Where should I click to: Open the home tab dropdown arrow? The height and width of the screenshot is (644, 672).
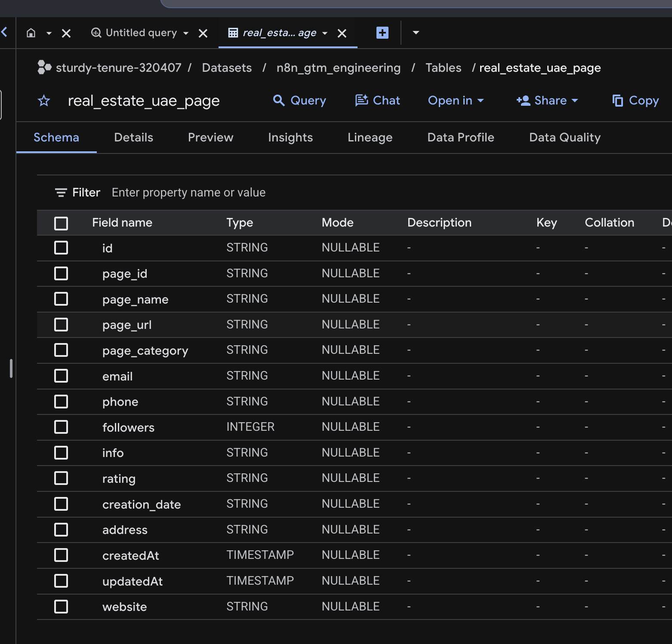coord(49,33)
